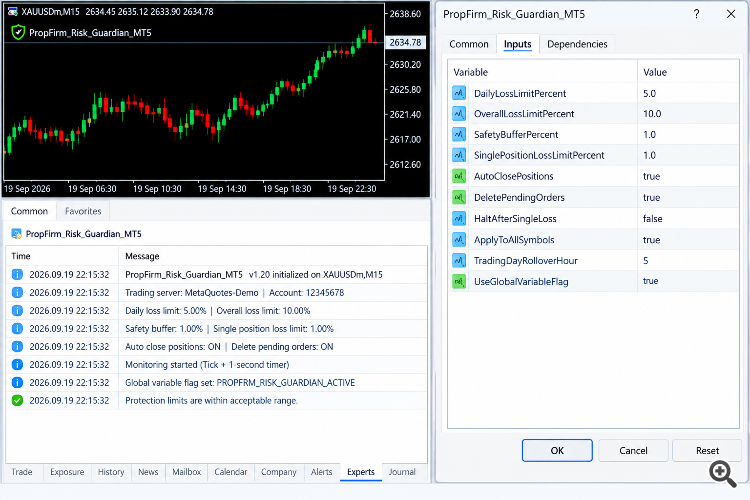
Task: Click the info icon of the 'Daily loss limit' log row
Action: click(17, 311)
